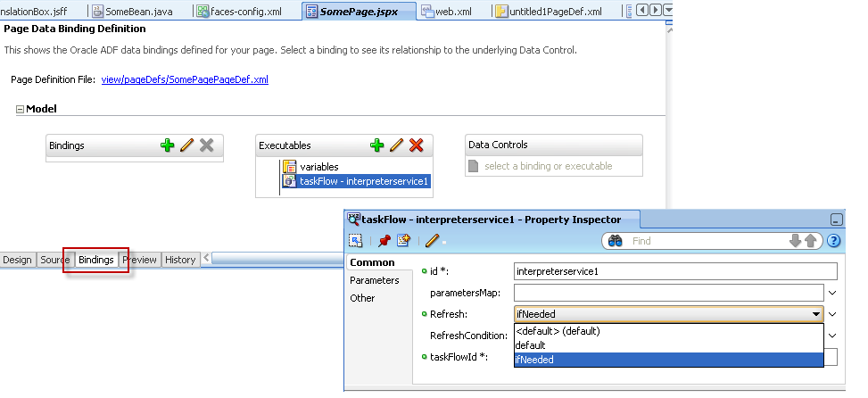This screenshot has height=398, width=868.
Task: Select the Parameters category in Property Inspector
Action: [374, 280]
